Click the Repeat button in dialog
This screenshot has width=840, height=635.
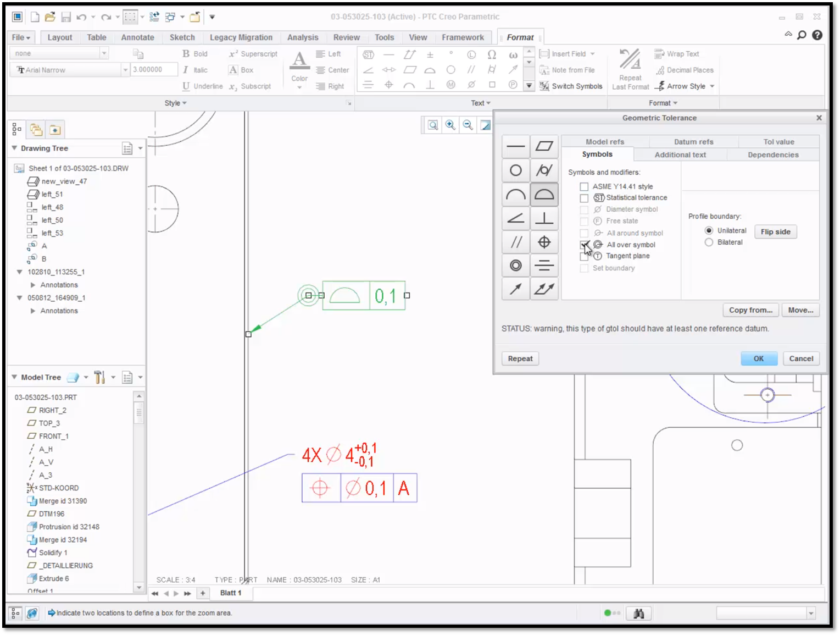point(520,358)
